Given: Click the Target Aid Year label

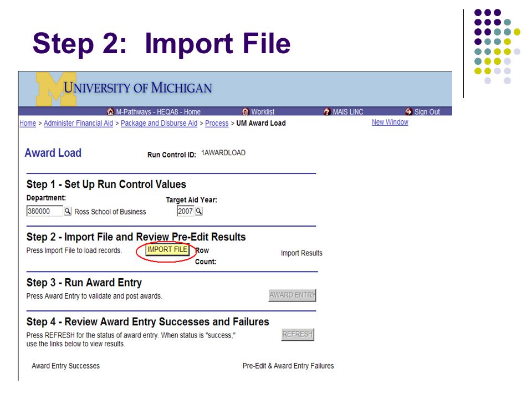Looking at the screenshot, I should [191, 200].
